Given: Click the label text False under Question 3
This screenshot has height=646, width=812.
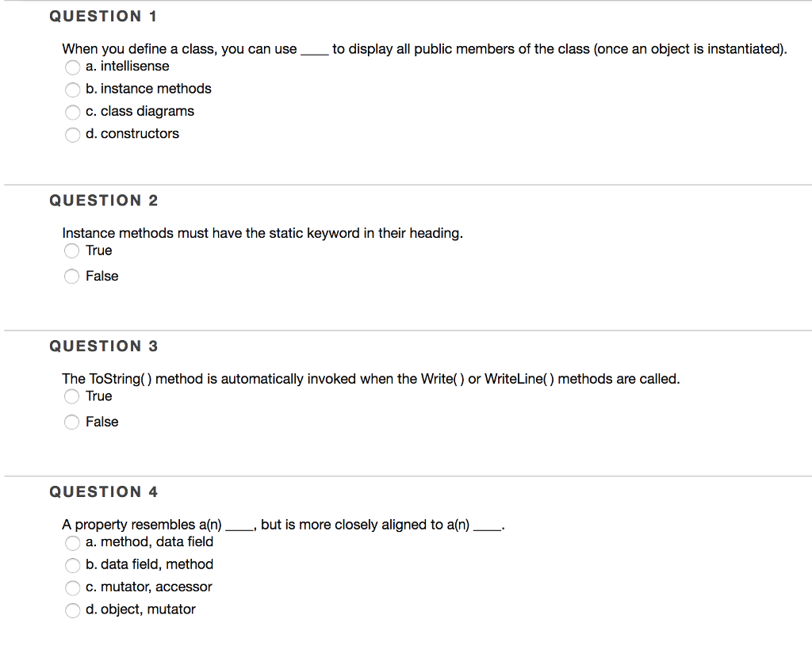Looking at the screenshot, I should point(104,422).
